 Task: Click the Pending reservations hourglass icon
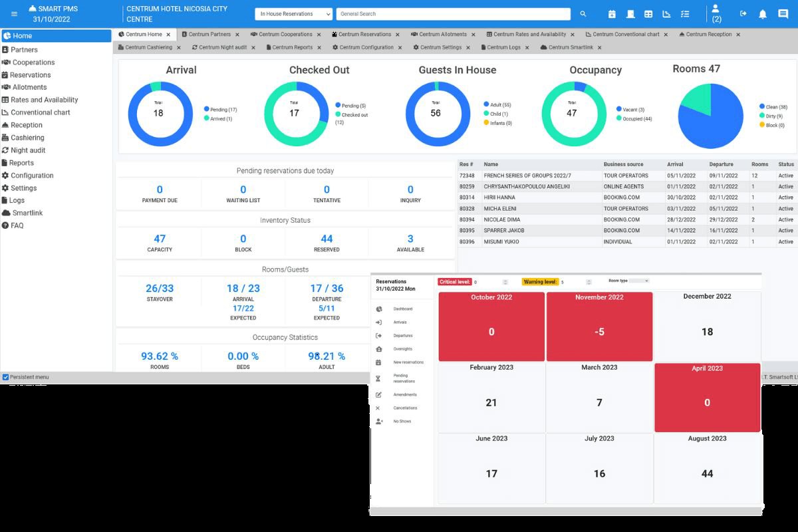click(379, 378)
